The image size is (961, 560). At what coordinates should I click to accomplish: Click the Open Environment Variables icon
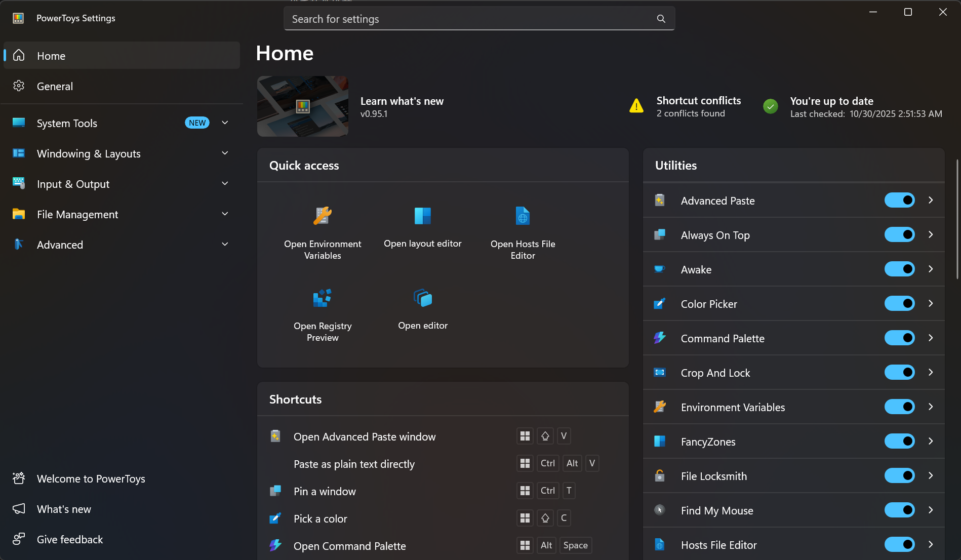(x=323, y=216)
